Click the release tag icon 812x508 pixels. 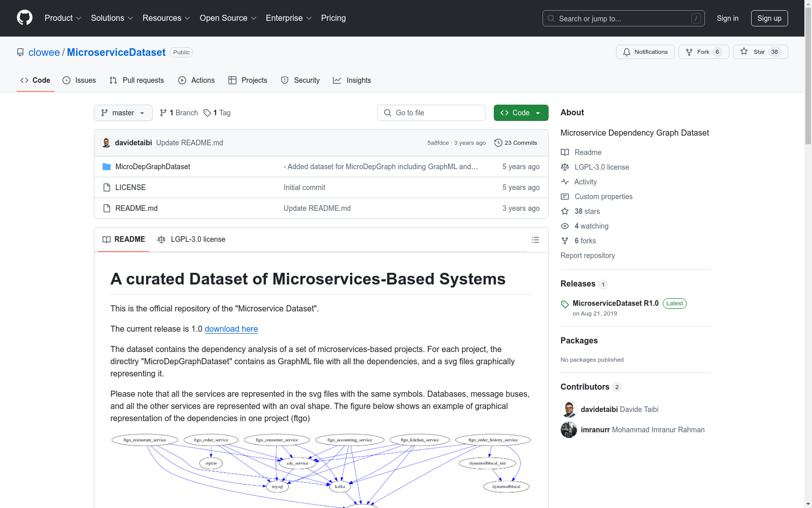(565, 304)
